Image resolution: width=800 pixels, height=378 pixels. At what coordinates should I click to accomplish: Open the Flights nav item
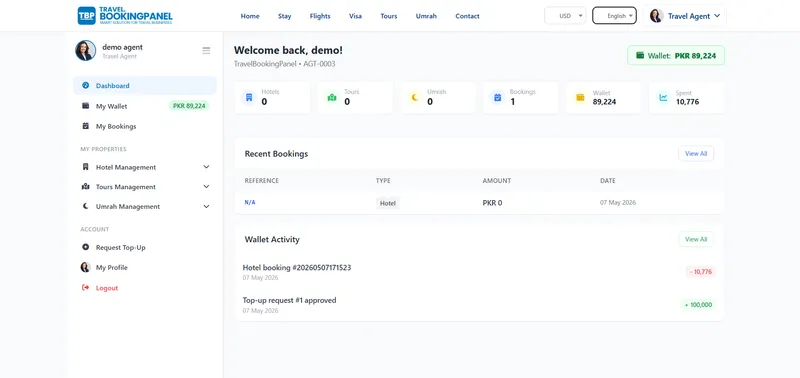pyautogui.click(x=320, y=16)
